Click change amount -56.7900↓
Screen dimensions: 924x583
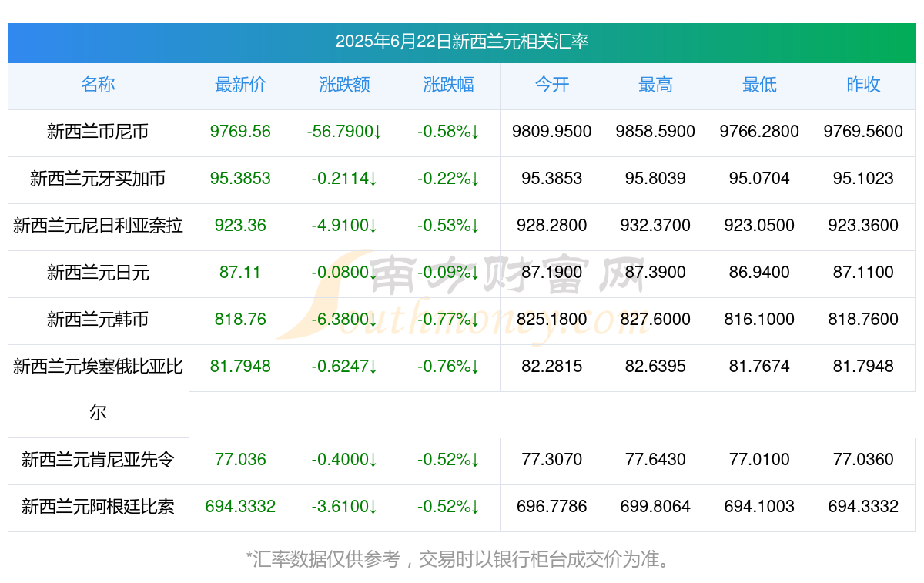click(344, 132)
